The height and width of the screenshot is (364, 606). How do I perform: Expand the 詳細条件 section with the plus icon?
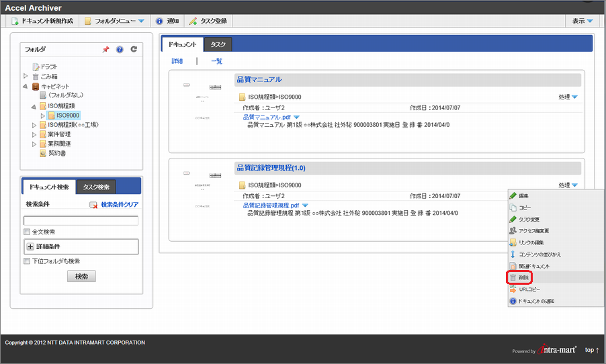pos(30,247)
